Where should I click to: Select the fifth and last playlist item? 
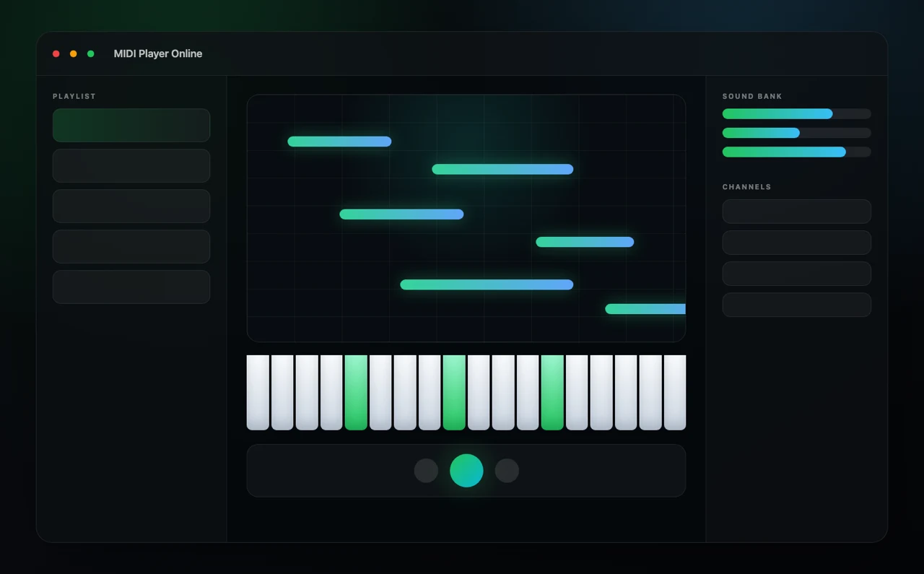pyautogui.click(x=131, y=287)
